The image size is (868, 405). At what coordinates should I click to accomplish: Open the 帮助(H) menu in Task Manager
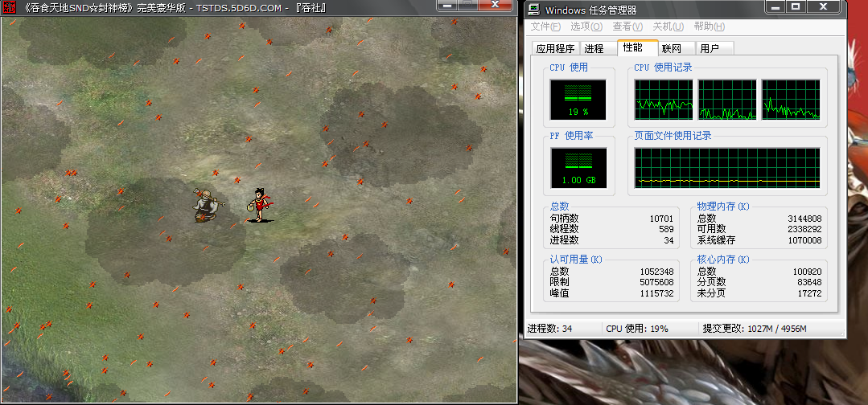click(x=710, y=27)
